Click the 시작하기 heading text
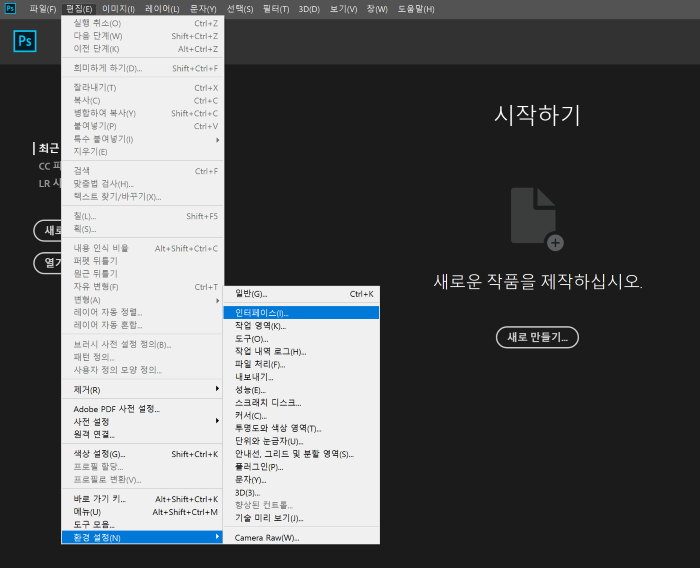700x568 pixels. pyautogui.click(x=537, y=115)
